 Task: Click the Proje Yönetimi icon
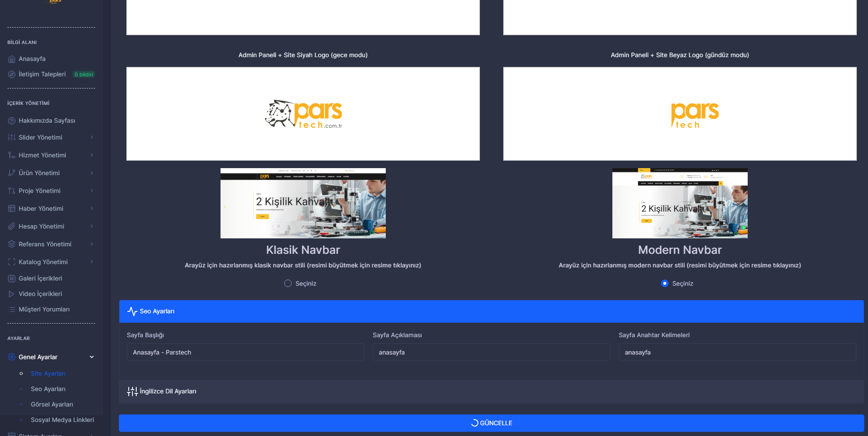pyautogui.click(x=12, y=191)
